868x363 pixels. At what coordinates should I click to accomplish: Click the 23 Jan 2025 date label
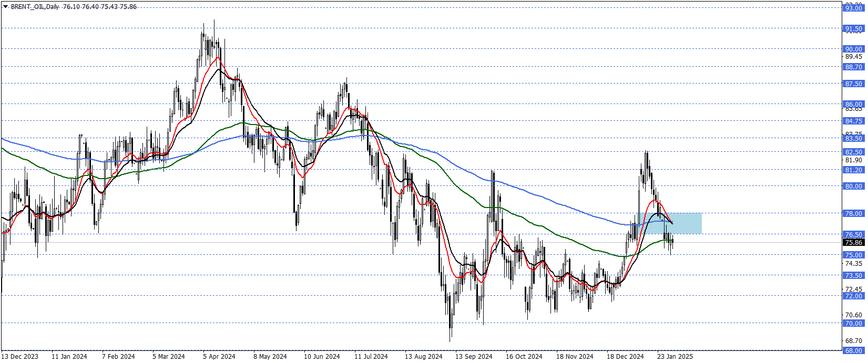pos(675,356)
